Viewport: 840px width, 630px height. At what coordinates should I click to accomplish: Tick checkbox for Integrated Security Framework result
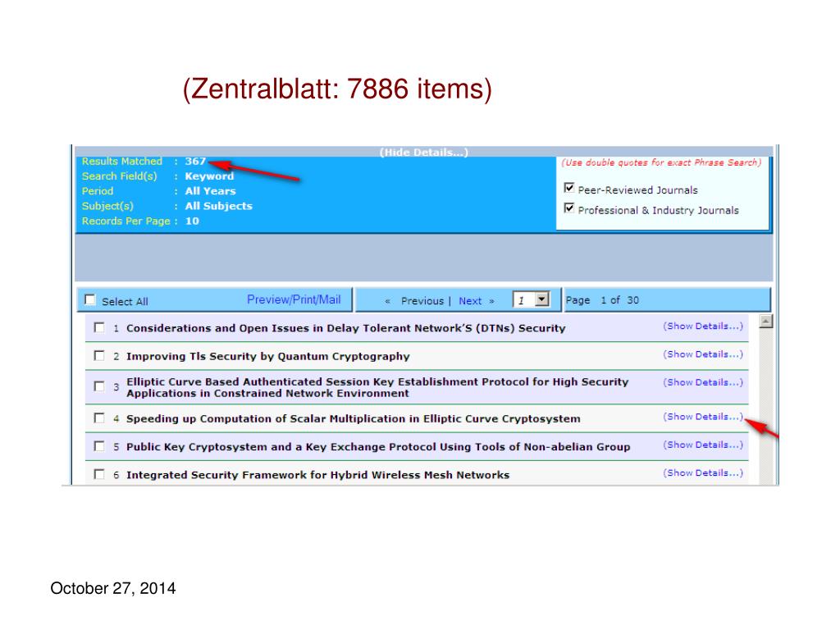pos(99,474)
